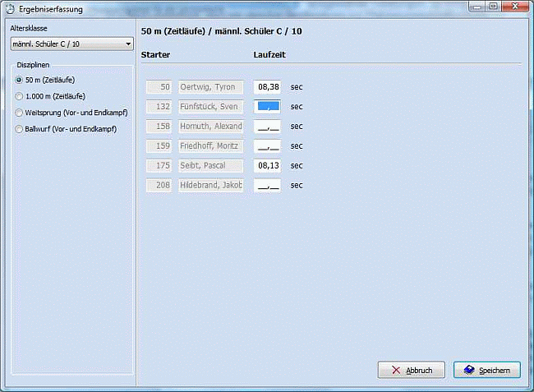
Task: Click Laufzeit field for Seibt, Pascal
Action: [267, 166]
